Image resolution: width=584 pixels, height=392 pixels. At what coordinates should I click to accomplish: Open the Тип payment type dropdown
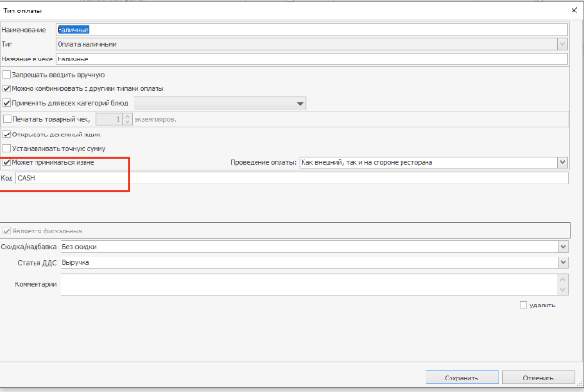pos(562,44)
